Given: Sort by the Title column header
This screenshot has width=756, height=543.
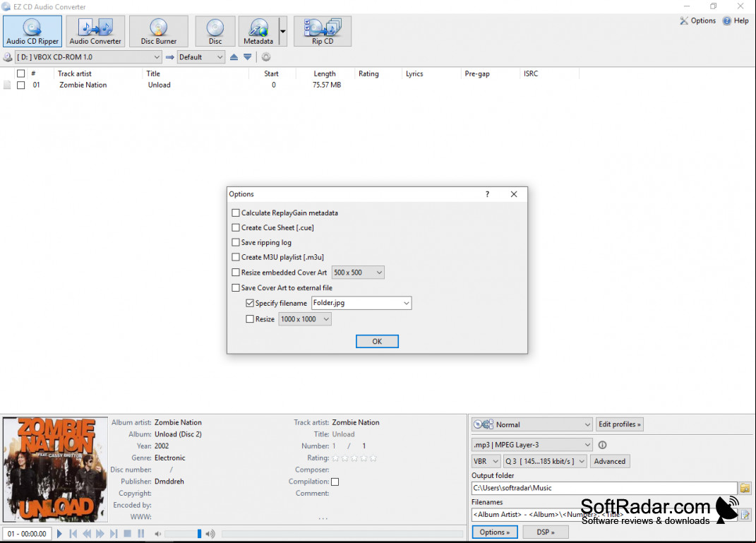Looking at the screenshot, I should [153, 73].
